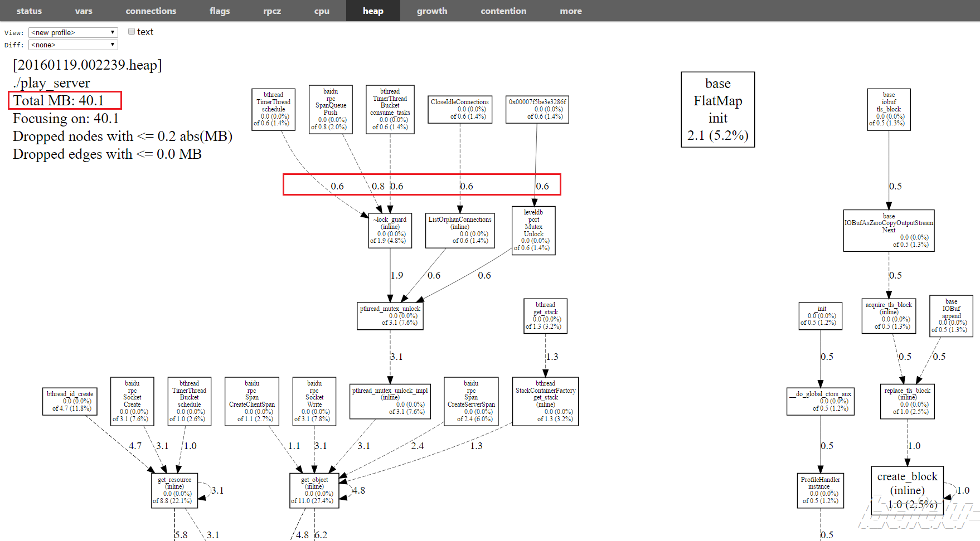Select the heap tab
The height and width of the screenshot is (541, 980).
point(373,11)
